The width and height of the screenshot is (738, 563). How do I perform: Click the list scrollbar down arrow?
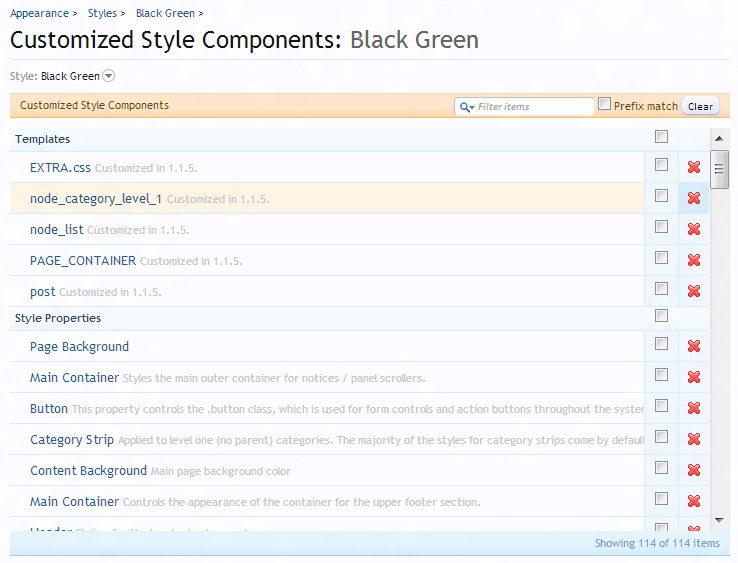pos(719,520)
